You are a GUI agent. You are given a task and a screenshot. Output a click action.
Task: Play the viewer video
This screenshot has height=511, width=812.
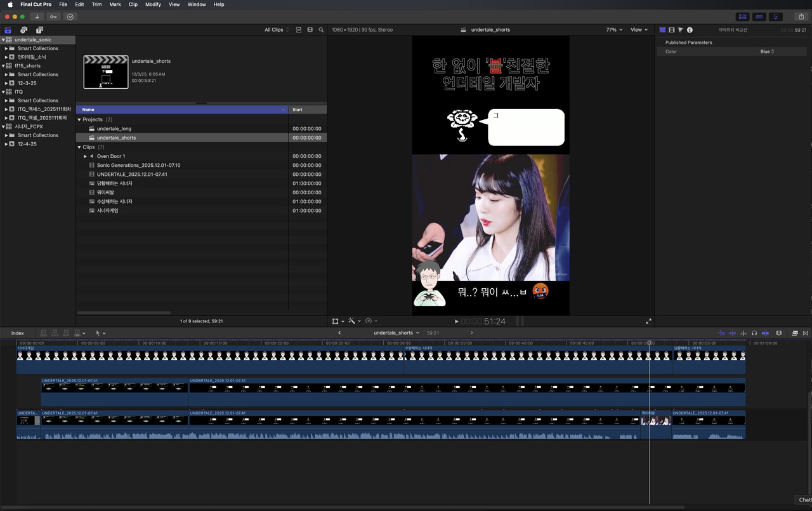pyautogui.click(x=456, y=321)
